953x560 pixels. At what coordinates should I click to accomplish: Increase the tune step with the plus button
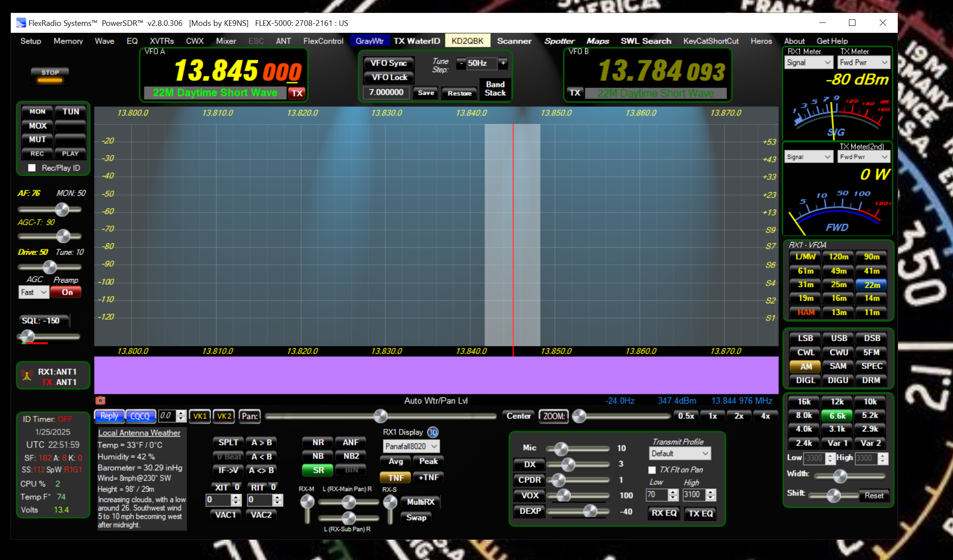(x=503, y=63)
